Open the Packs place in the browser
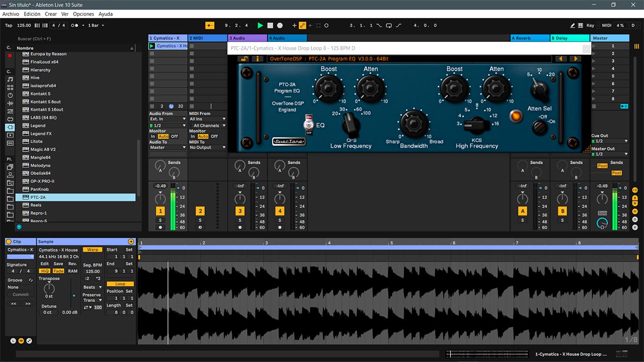 [x=10, y=167]
